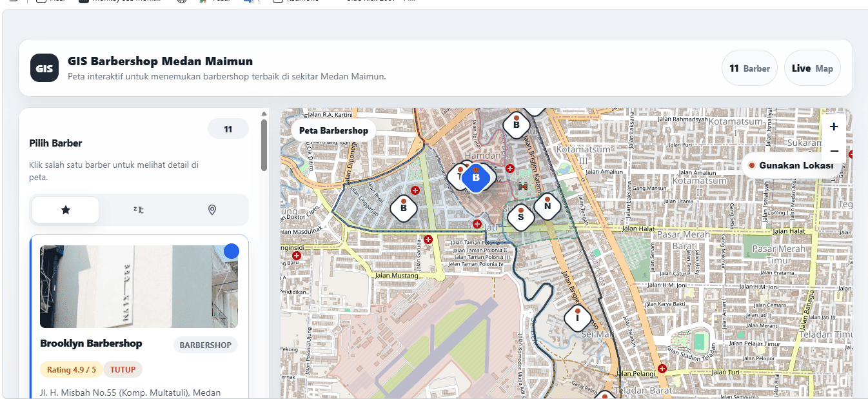Open the Brooklyn Barbershop photo thumbnail

coord(139,287)
